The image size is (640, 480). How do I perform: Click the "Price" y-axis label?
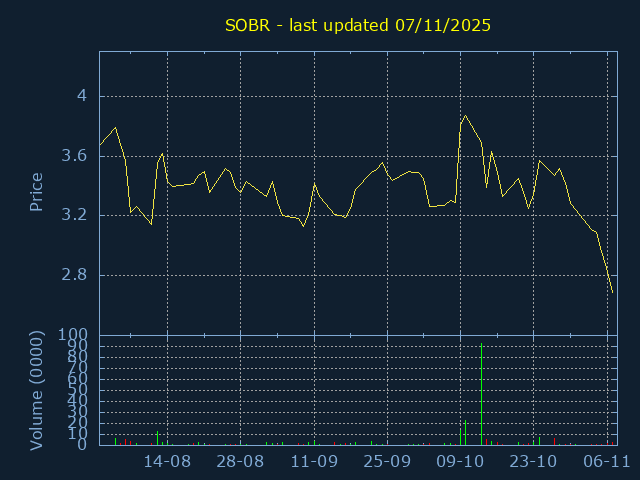(x=36, y=192)
